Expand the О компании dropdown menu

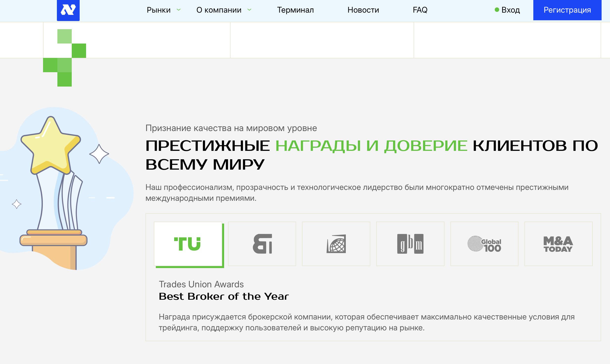coord(219,10)
